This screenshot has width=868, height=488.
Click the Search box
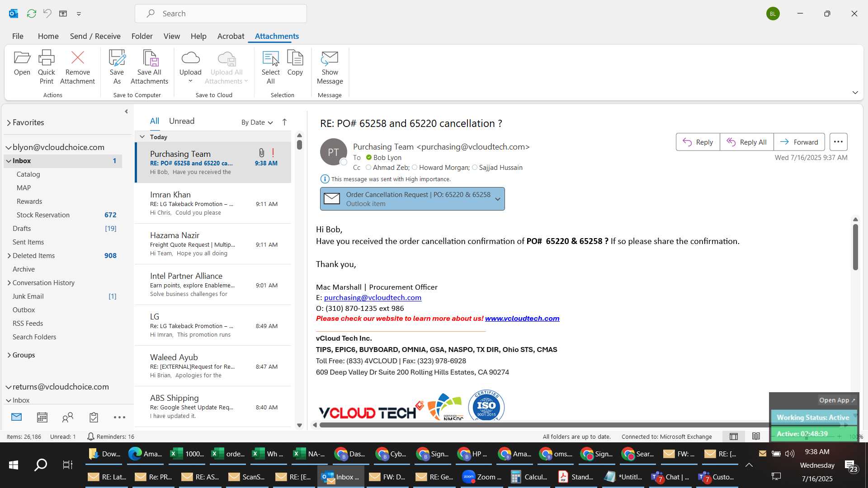click(x=221, y=14)
